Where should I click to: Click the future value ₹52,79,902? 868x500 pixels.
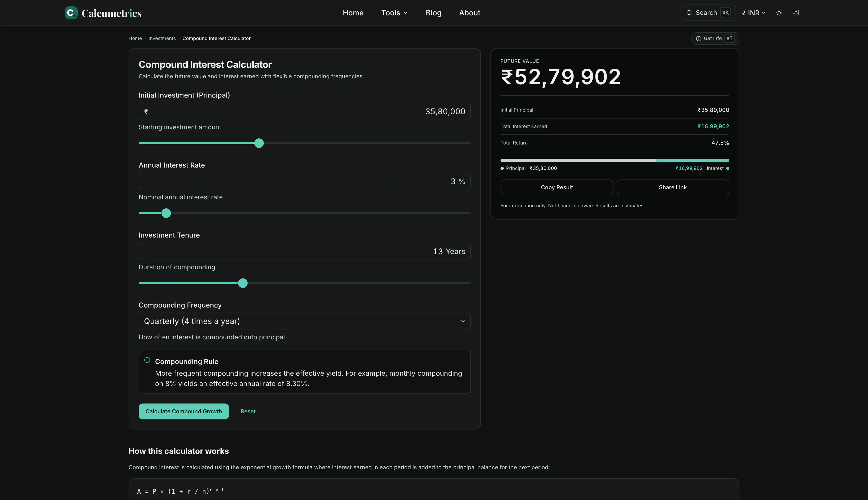[561, 77]
